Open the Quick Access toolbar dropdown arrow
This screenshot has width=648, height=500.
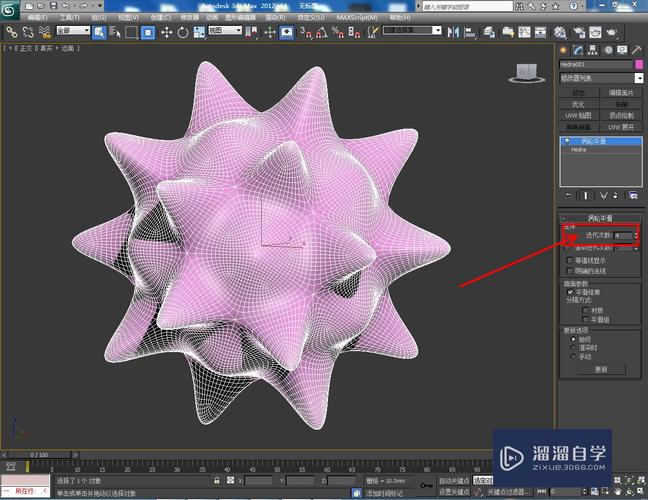tap(100, 6)
